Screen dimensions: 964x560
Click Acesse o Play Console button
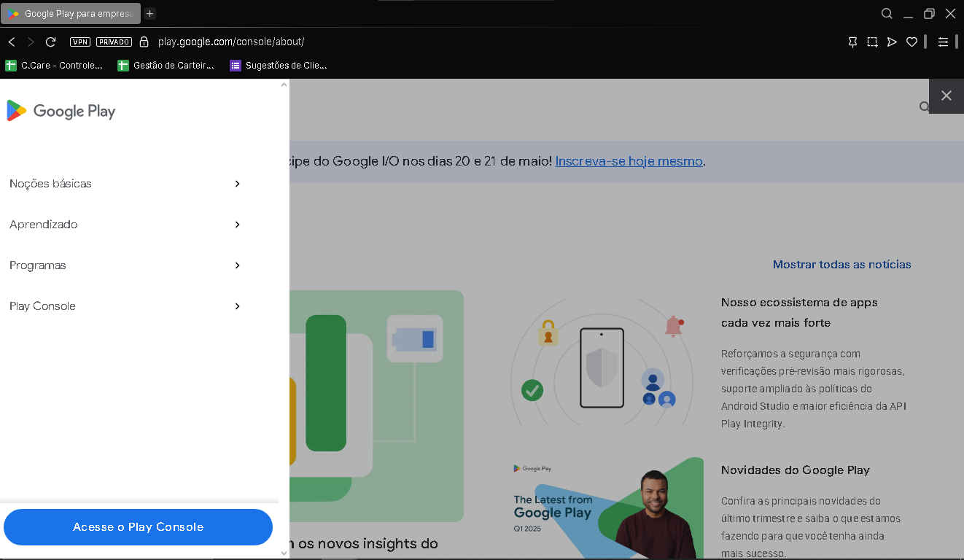pos(138,527)
